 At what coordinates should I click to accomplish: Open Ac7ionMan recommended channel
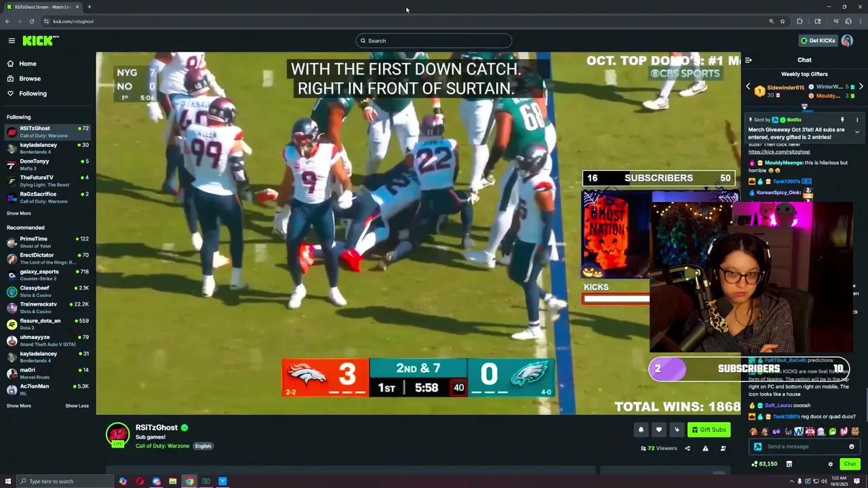coord(47,389)
